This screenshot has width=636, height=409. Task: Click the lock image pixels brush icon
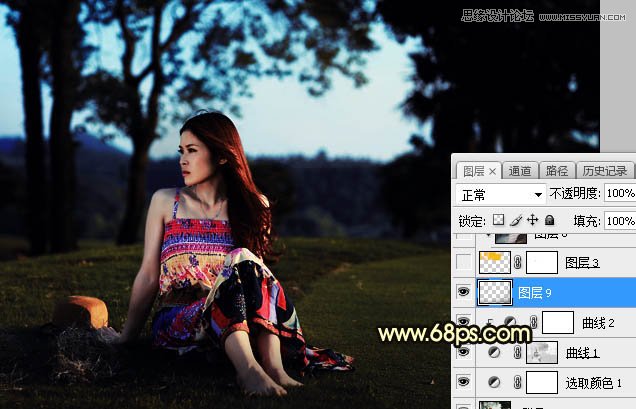(x=515, y=220)
